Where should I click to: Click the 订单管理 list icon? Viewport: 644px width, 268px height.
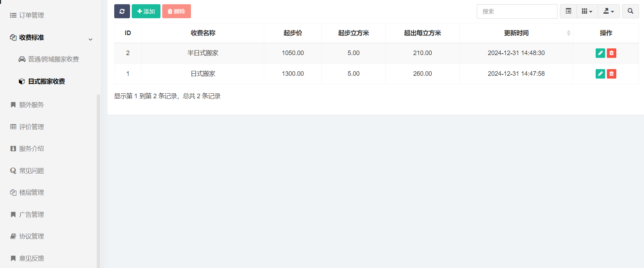13,15
